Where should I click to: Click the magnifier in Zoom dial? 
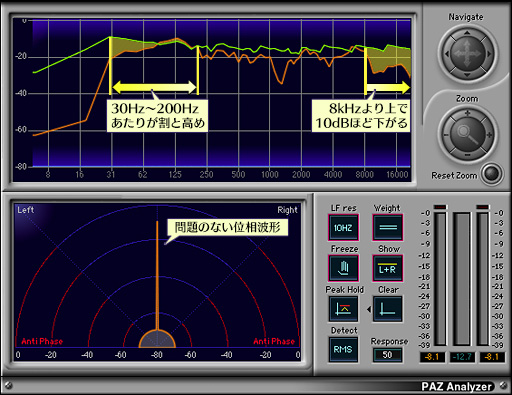tap(467, 134)
